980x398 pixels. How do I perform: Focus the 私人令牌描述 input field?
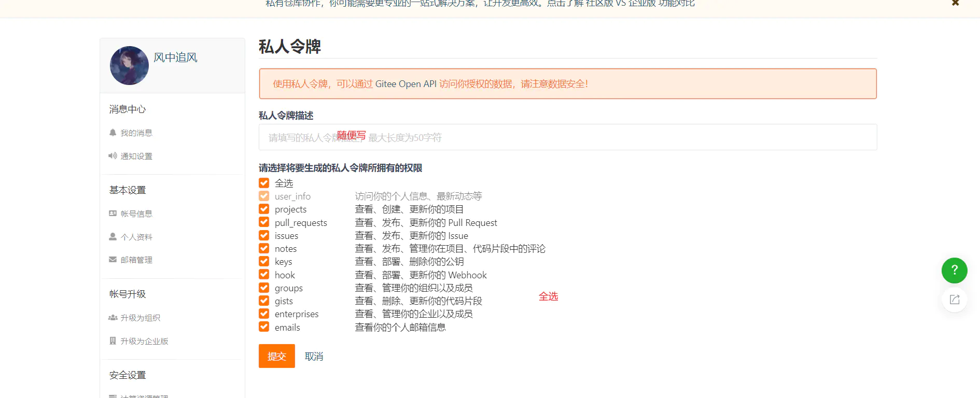568,137
